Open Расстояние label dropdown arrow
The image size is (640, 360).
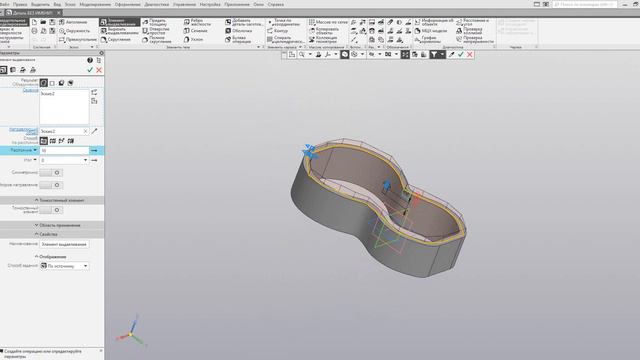coord(35,150)
